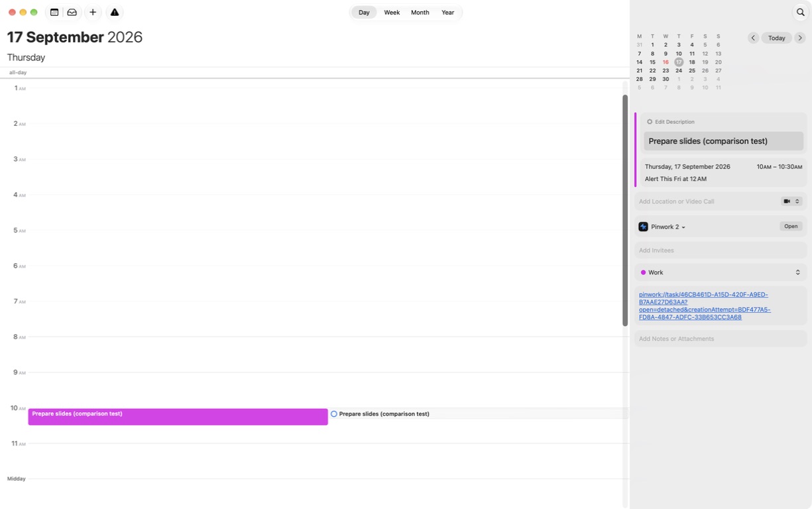Jump to Today
Screen dimensions: 812x509
777,38
